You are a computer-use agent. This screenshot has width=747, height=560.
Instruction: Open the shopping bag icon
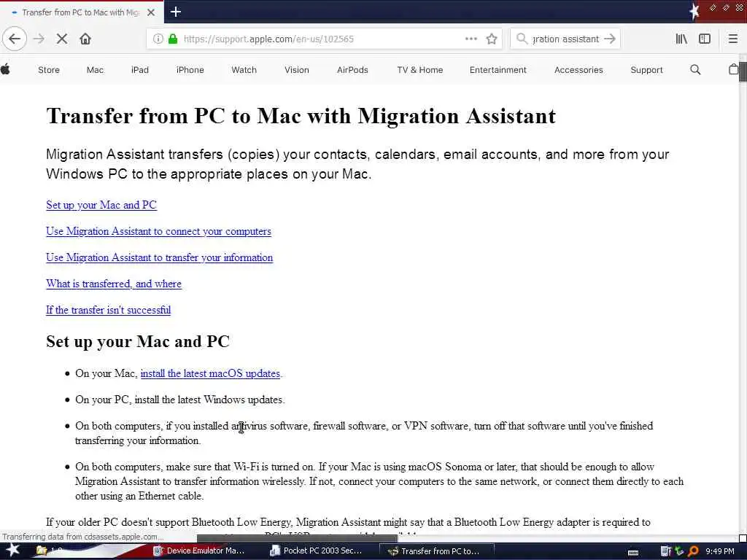(734, 69)
